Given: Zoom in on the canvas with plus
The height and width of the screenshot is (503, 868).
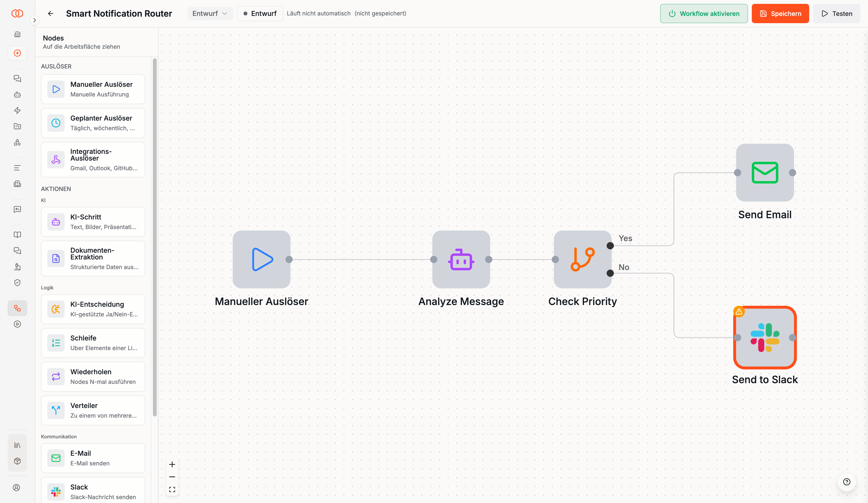Looking at the screenshot, I should [x=172, y=464].
